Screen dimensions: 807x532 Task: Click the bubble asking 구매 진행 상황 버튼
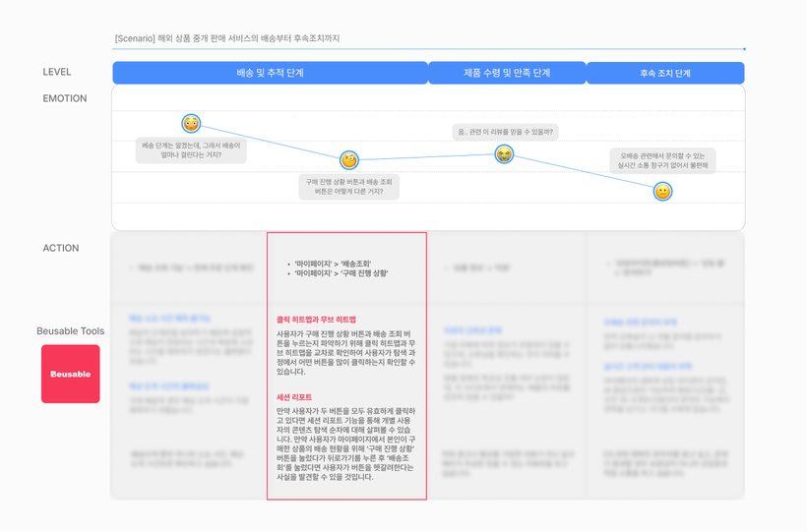click(x=349, y=187)
